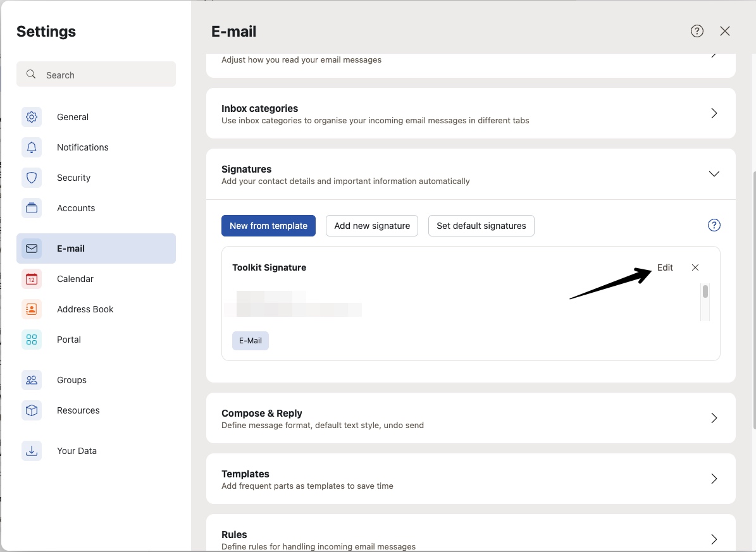Click the signatures help question icon
The width and height of the screenshot is (756, 552).
click(x=714, y=225)
